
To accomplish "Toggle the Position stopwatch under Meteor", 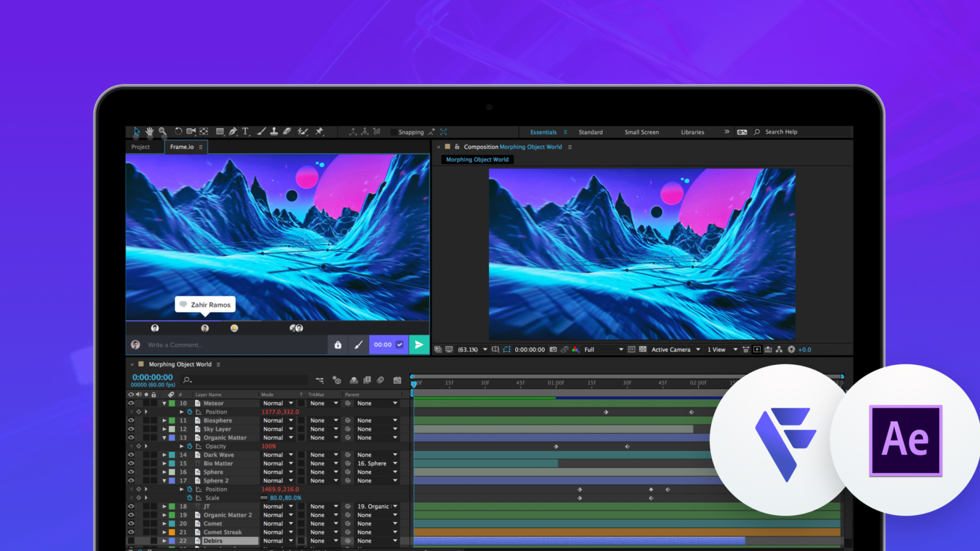I will point(190,412).
